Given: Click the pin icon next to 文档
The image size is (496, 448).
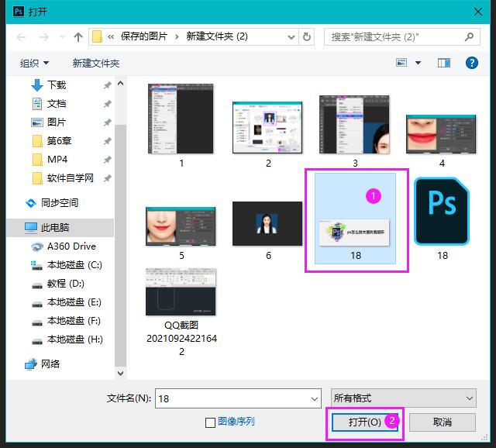Looking at the screenshot, I should tap(107, 104).
